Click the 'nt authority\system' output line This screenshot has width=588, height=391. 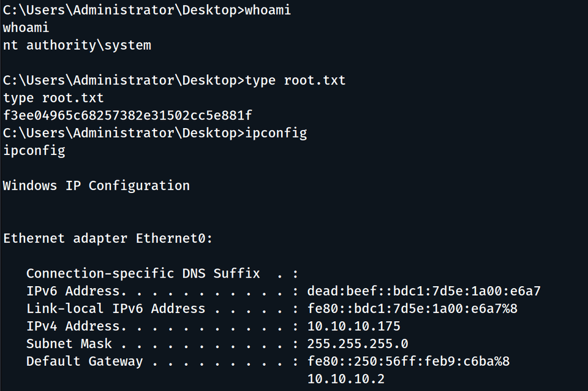coord(77,45)
